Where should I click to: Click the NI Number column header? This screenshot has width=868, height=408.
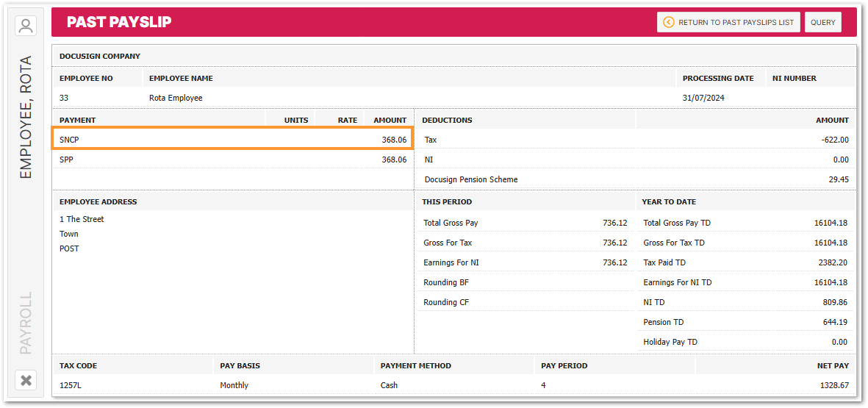[x=795, y=79]
